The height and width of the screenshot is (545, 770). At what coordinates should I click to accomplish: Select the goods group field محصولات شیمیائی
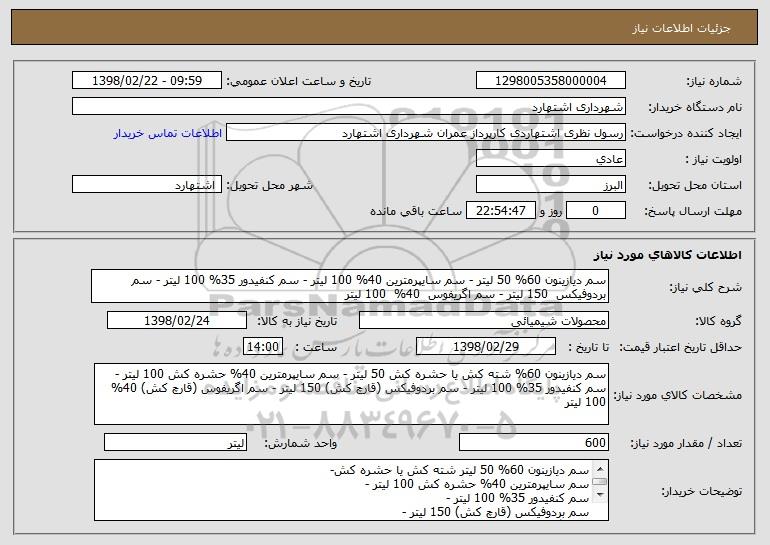click(484, 321)
